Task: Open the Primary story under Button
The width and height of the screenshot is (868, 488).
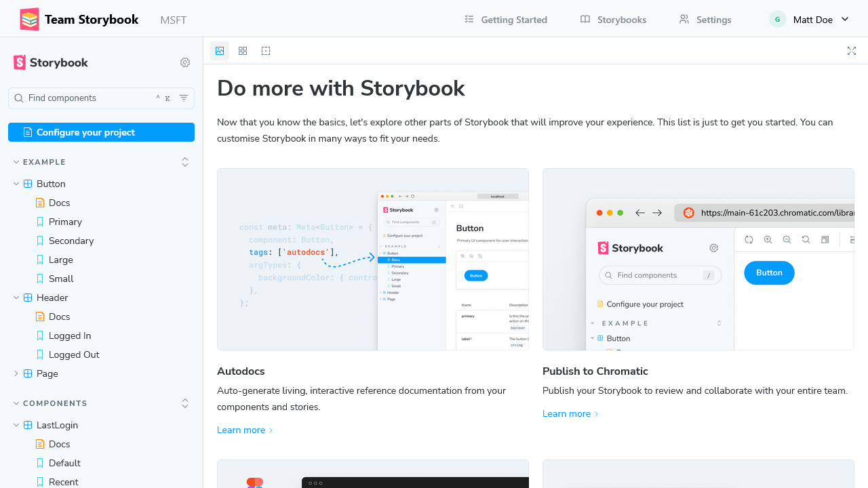Action: [x=65, y=222]
